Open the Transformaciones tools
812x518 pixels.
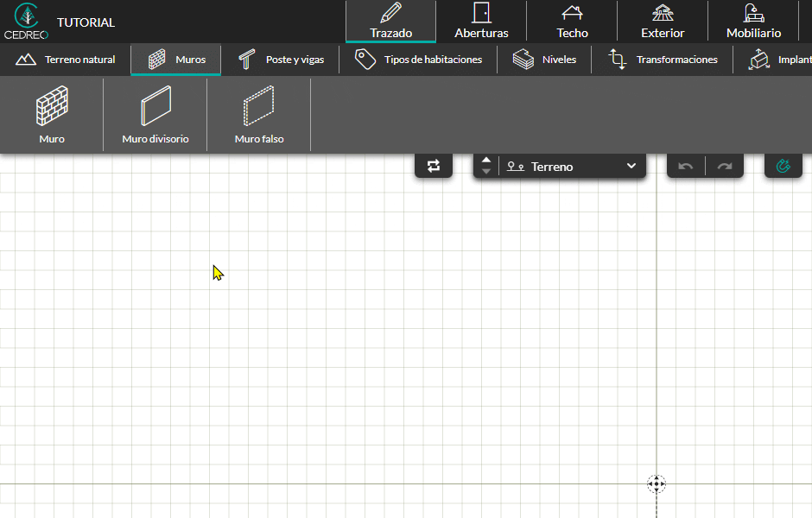(663, 60)
